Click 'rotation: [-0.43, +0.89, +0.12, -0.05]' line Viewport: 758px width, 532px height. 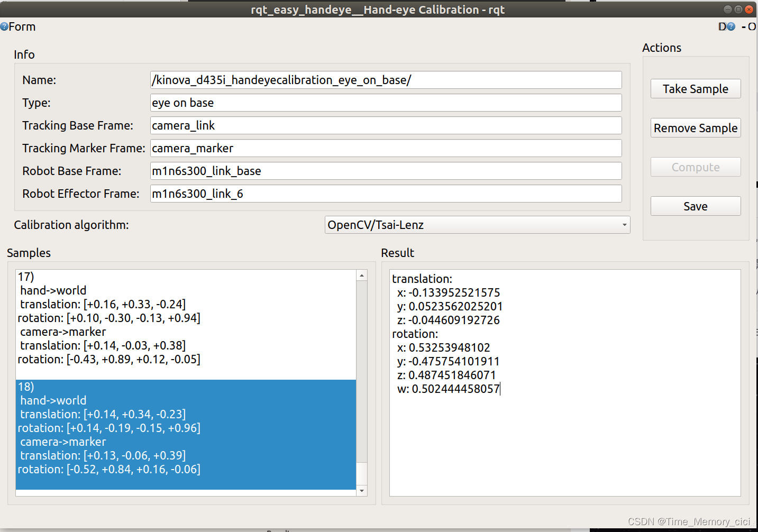click(x=109, y=359)
